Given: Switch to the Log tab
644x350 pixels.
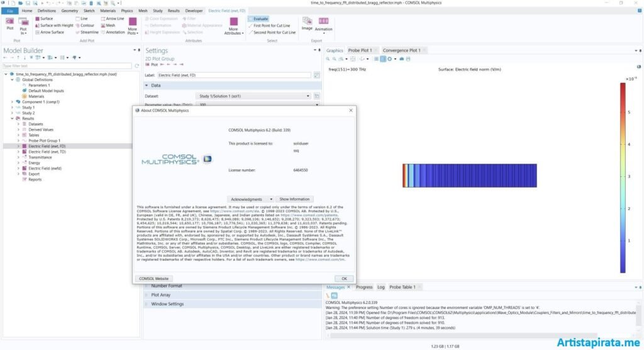Looking at the screenshot, I should 380,287.
